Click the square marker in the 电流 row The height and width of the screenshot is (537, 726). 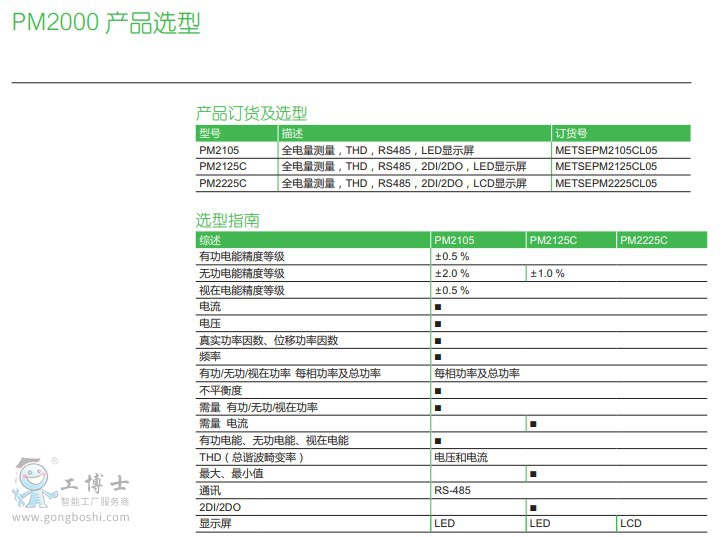coord(438,307)
